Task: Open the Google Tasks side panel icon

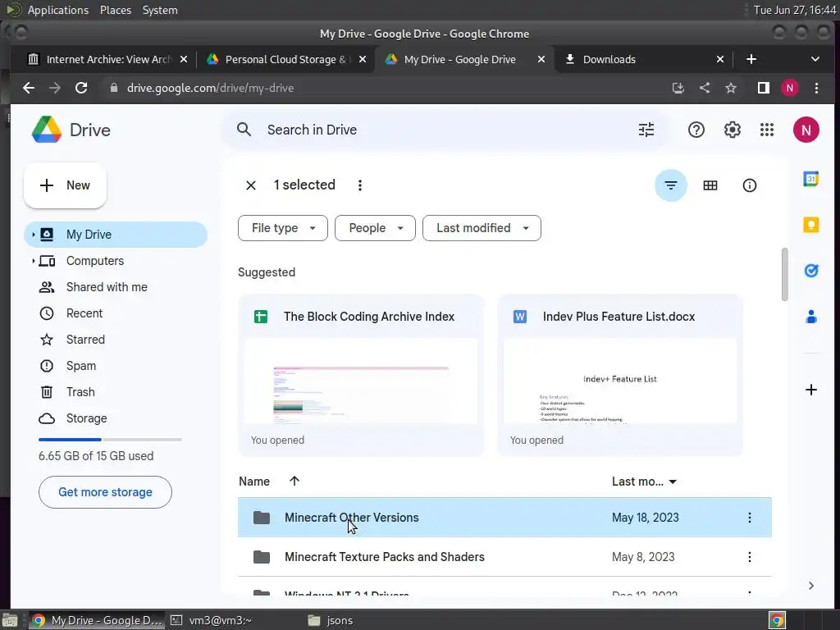Action: (x=810, y=271)
